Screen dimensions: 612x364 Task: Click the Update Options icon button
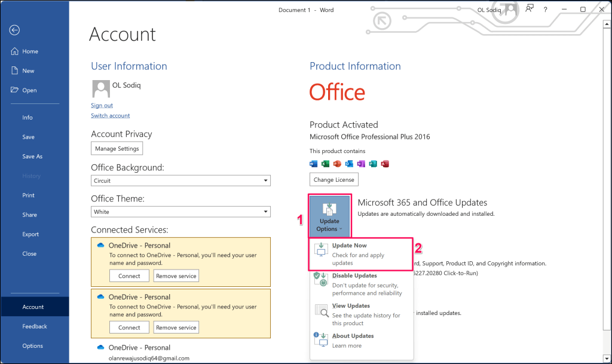pos(329,216)
